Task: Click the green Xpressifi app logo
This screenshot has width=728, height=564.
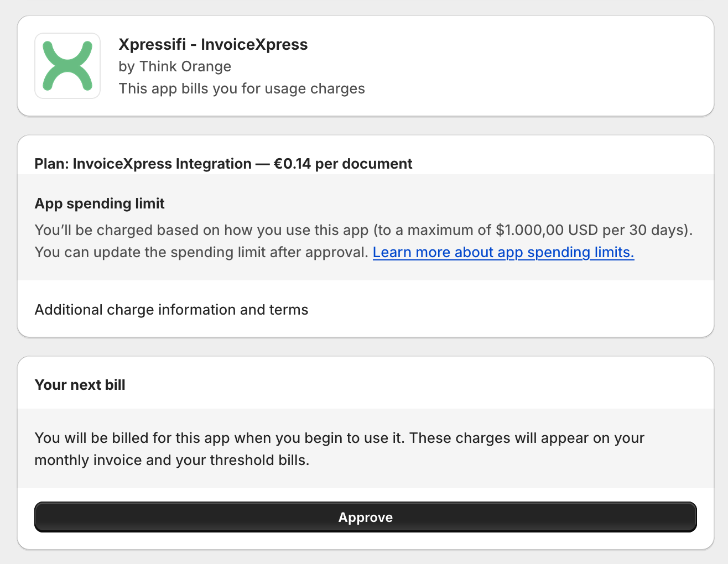Action: (x=67, y=66)
